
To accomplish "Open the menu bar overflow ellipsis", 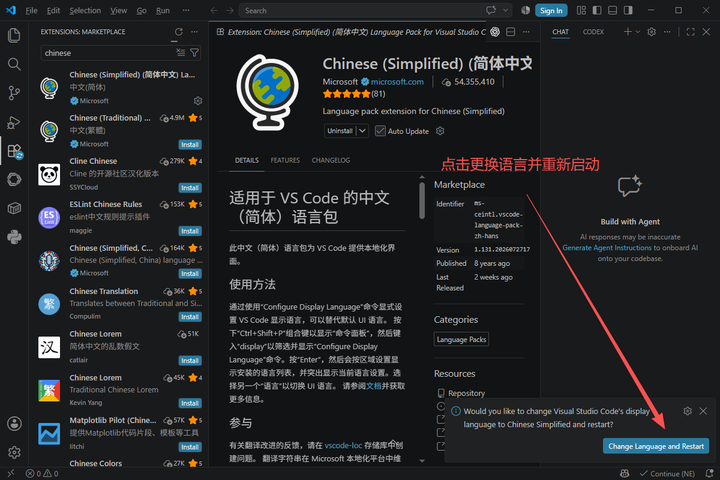I will tap(186, 10).
